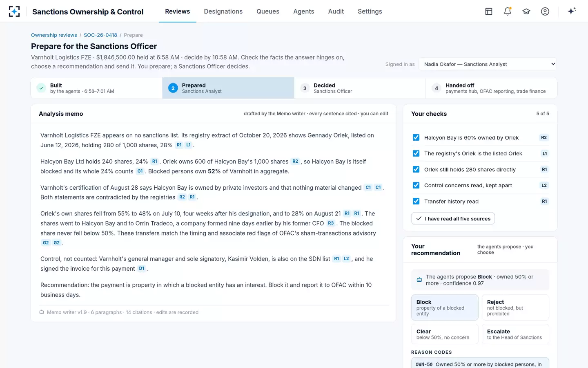The width and height of the screenshot is (588, 368).
Task: Uncheck 'Transfer history read' checkbox
Action: (416, 201)
